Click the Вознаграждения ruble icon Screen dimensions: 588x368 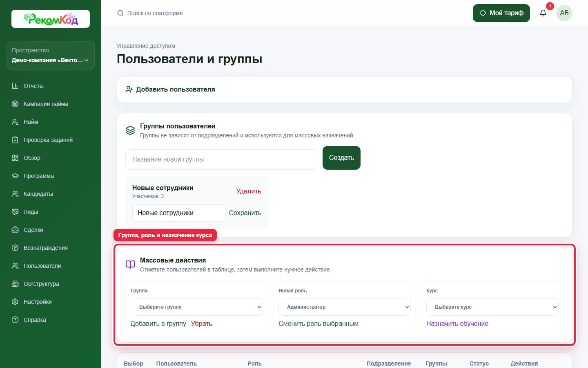[x=15, y=248]
